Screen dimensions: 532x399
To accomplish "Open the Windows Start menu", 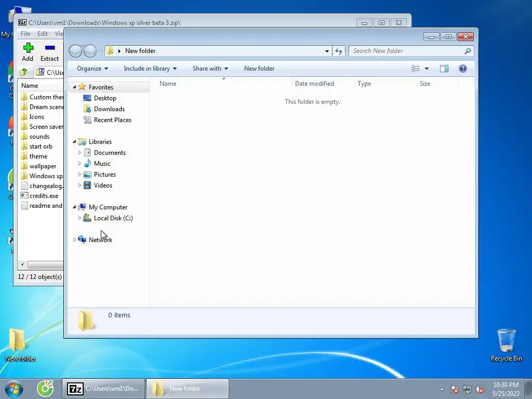I will tap(14, 389).
